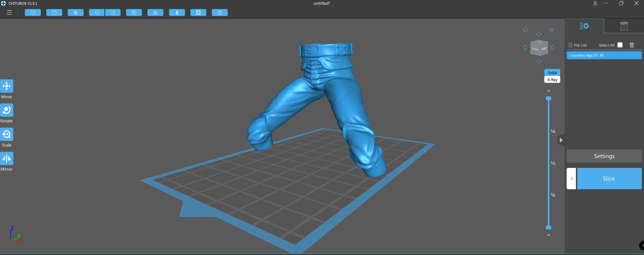
Task: Rotate view left with the left arrow
Action: coord(525,48)
